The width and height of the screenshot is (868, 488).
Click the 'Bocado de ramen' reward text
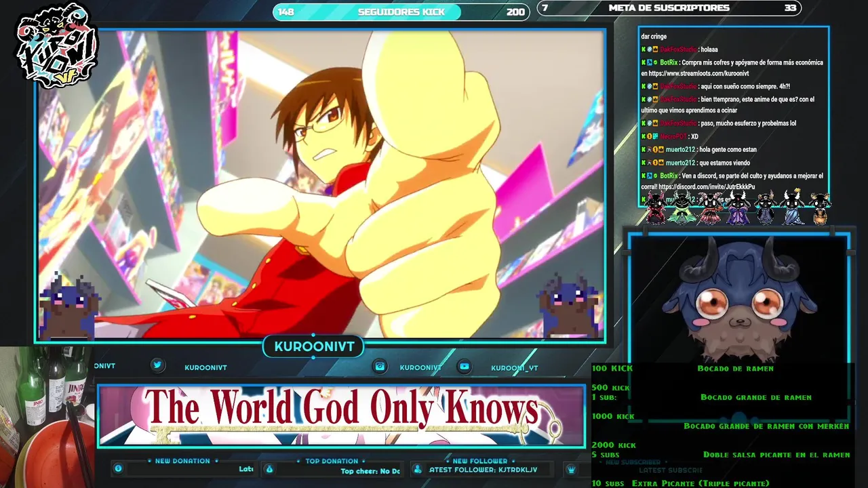coord(735,369)
